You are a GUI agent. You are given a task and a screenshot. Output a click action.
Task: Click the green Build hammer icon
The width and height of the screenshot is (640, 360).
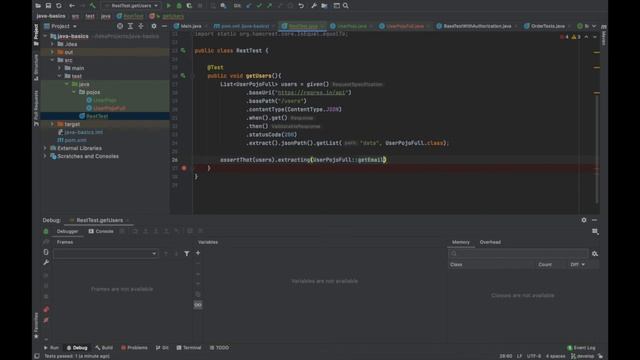pos(93,6)
